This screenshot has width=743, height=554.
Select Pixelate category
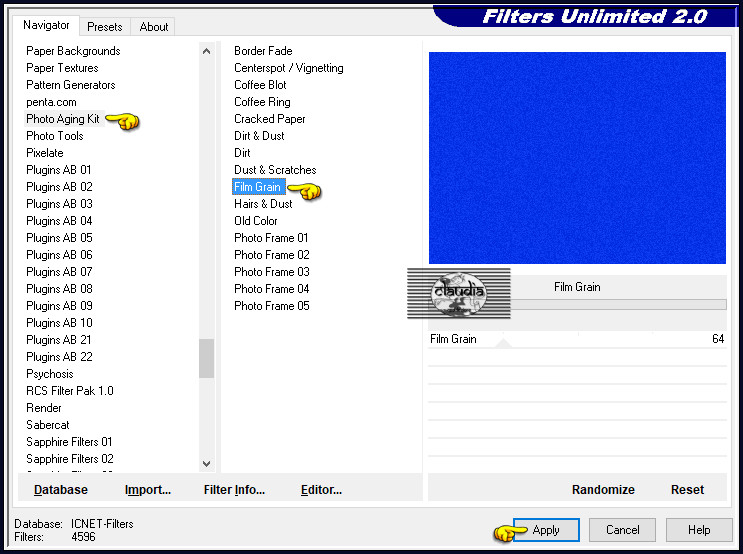pyautogui.click(x=45, y=153)
